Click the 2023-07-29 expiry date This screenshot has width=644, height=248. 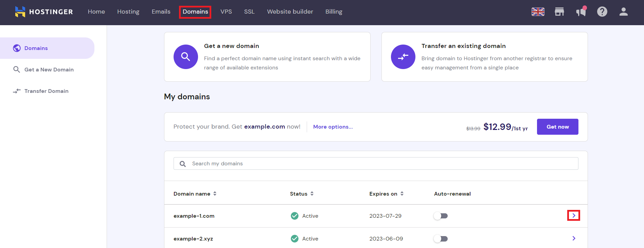[x=386, y=216]
